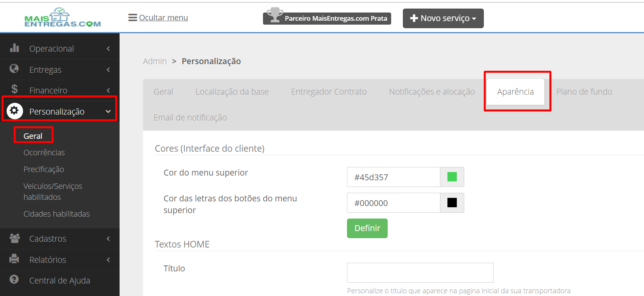Open Veiculos/Serviços habilitados submenu item
644x296 pixels.
(x=53, y=192)
